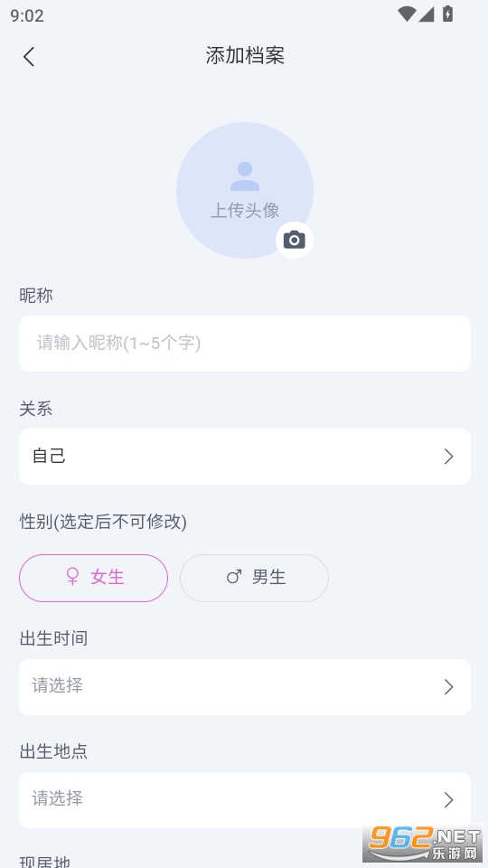
Task: Tap the Wi-Fi status icon
Action: point(407,14)
